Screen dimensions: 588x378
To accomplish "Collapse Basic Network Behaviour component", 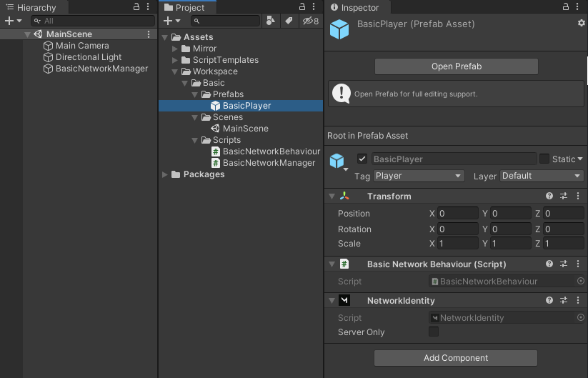I will (x=332, y=264).
